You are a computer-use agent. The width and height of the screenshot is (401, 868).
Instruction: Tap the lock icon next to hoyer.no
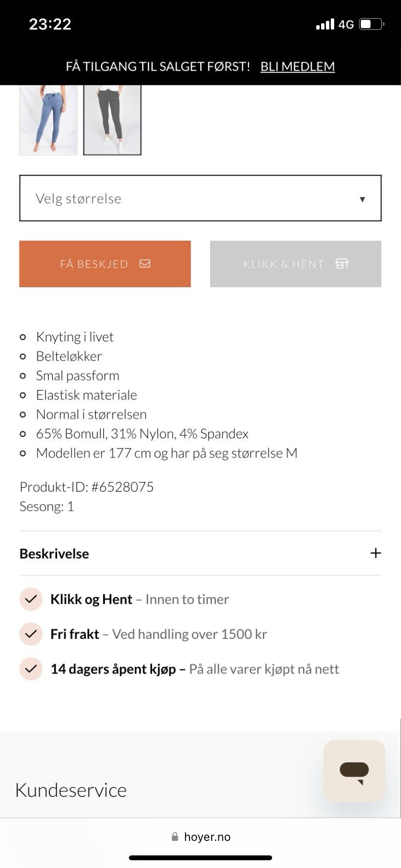pyautogui.click(x=175, y=837)
